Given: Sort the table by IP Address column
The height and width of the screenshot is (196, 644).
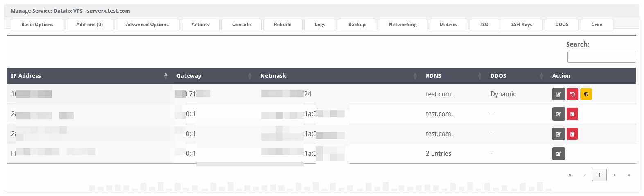Looking at the screenshot, I should click(x=166, y=76).
